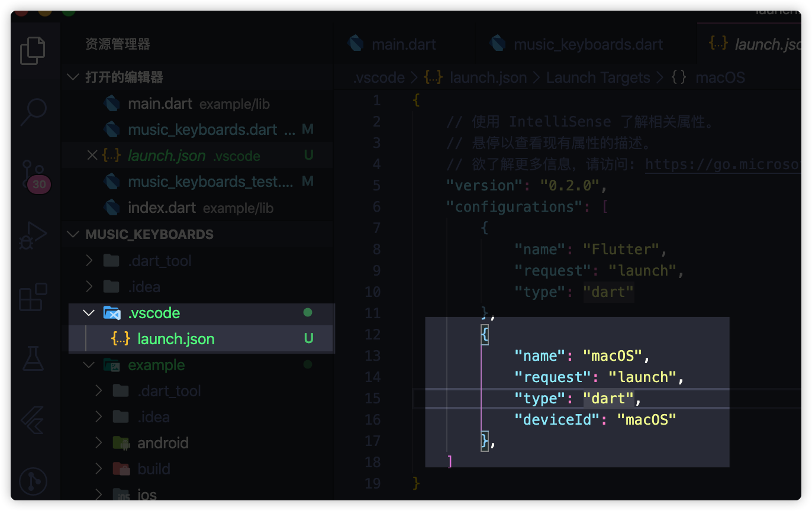Image resolution: width=812 pixels, height=511 pixels.
Task: Expand the .idea folder under example
Action: [99, 417]
